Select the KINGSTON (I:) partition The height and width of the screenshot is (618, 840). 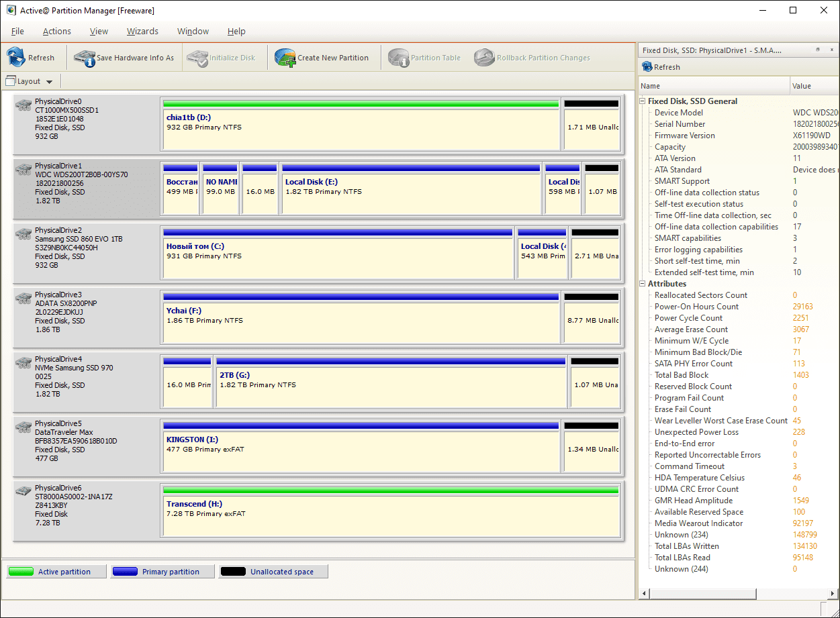click(361, 446)
